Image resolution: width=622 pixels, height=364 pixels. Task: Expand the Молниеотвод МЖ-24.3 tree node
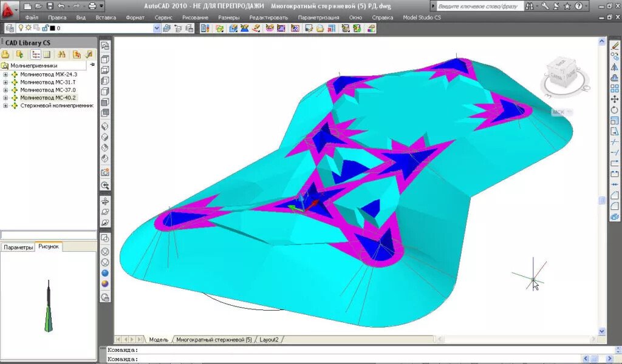point(5,75)
